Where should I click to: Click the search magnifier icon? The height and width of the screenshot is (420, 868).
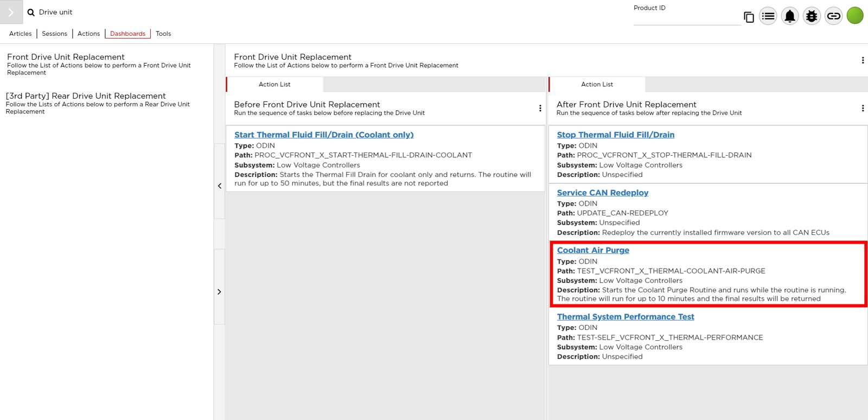click(31, 12)
